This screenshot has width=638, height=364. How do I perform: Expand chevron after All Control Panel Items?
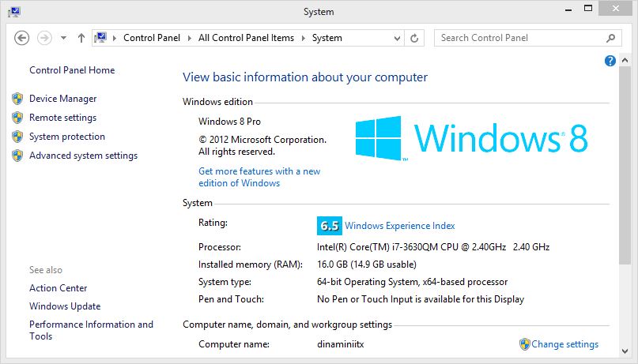tap(303, 38)
